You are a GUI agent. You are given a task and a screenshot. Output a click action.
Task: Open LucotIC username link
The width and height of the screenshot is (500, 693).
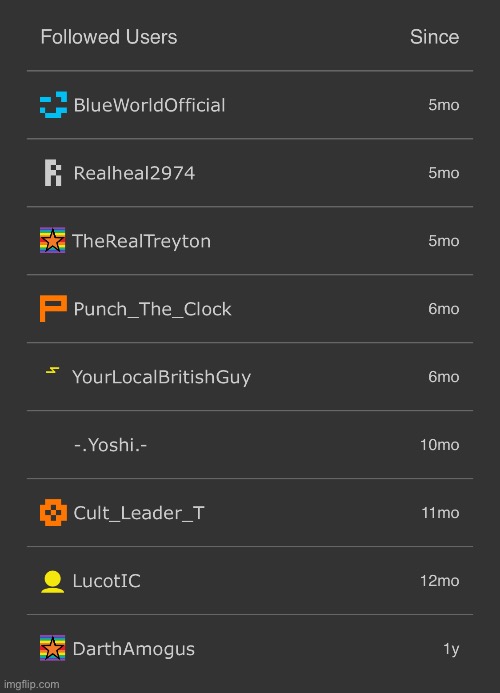pyautogui.click(x=107, y=581)
